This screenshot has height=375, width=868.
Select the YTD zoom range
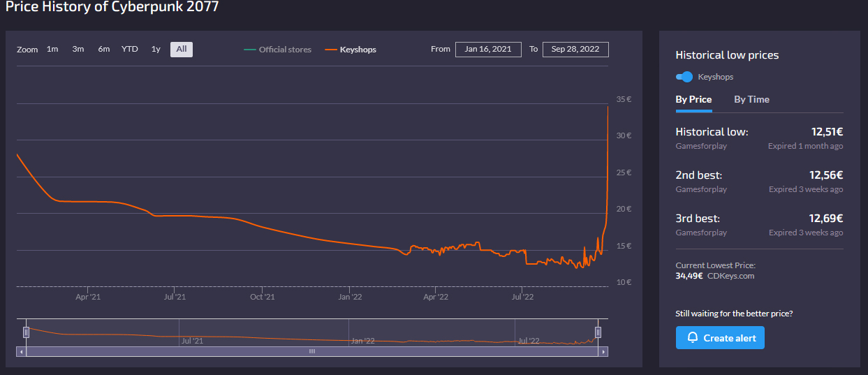[130, 49]
